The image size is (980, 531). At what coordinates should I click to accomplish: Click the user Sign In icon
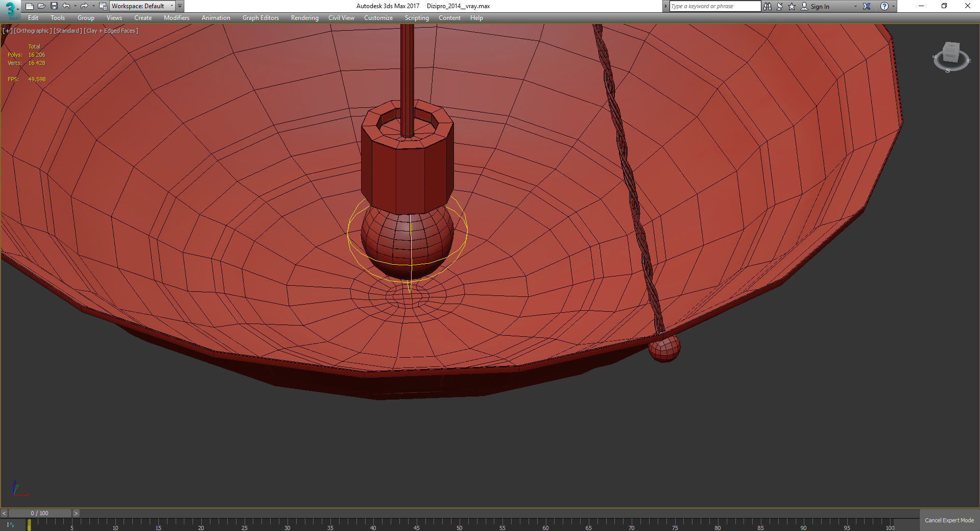pyautogui.click(x=804, y=6)
